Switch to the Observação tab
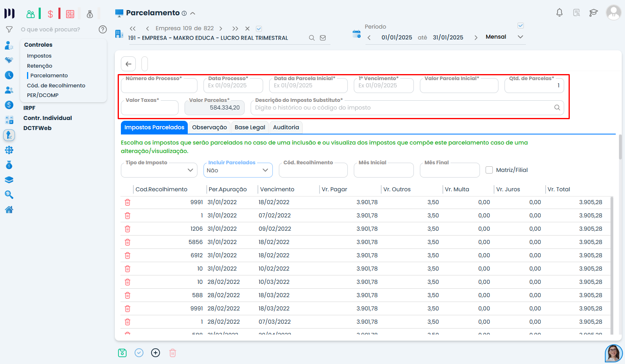625x364 pixels. coord(210,127)
